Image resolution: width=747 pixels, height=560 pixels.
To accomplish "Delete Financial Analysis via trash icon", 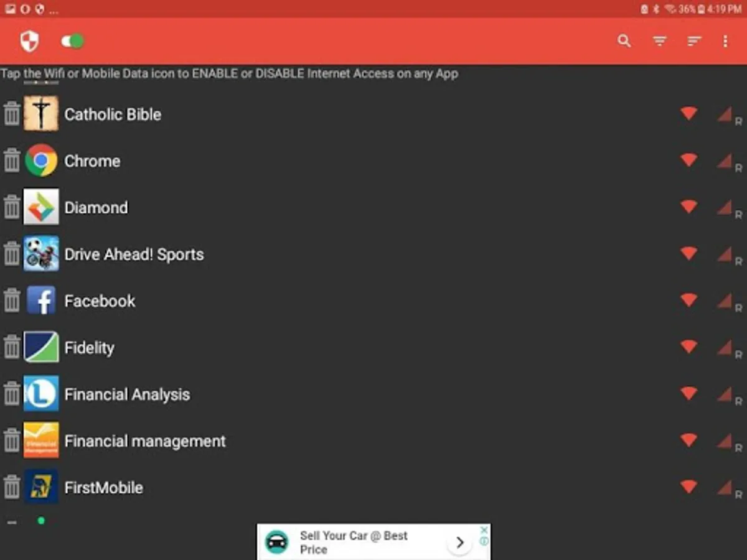I will [x=12, y=394].
